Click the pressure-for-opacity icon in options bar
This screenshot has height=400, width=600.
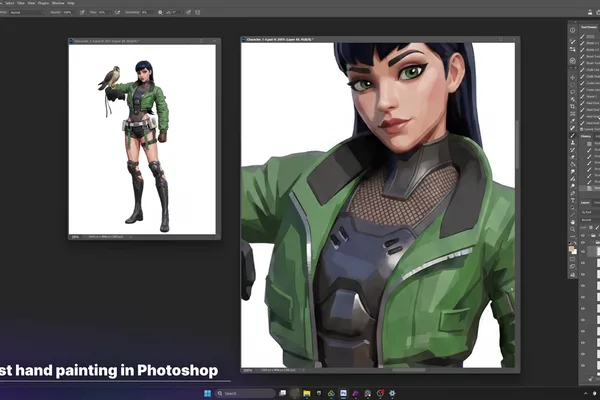pos(82,12)
